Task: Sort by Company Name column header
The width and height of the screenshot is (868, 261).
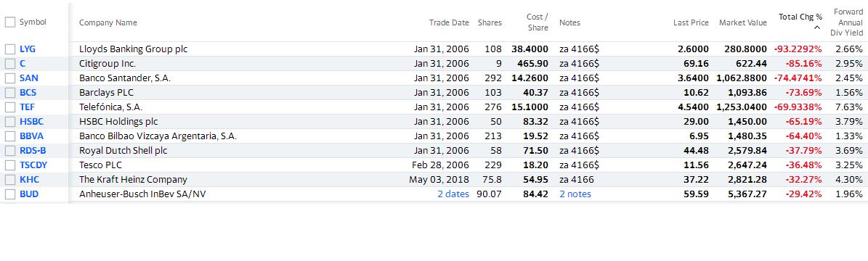Action: point(108,22)
